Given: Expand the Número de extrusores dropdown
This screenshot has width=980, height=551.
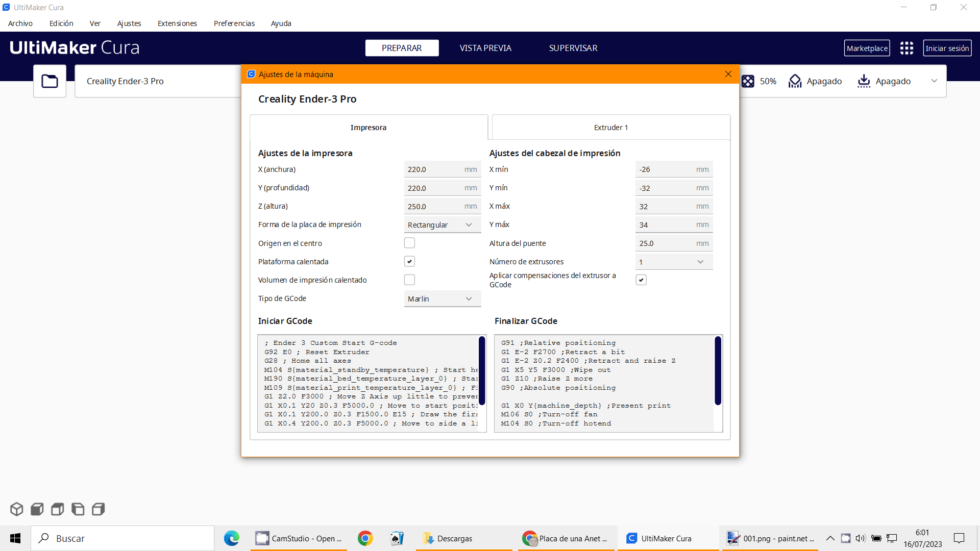Looking at the screenshot, I should tap(674, 262).
